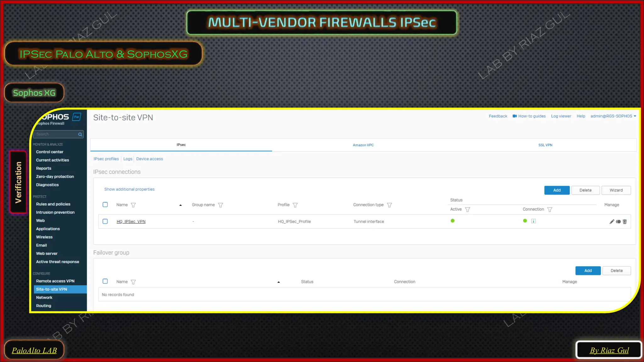Click Delete in Failover group

click(617, 271)
